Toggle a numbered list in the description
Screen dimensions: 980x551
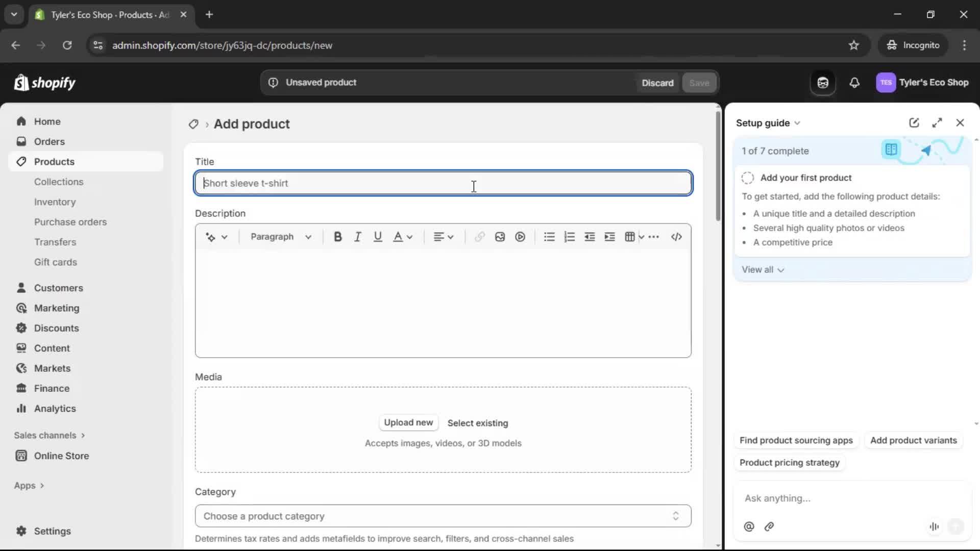(x=569, y=237)
